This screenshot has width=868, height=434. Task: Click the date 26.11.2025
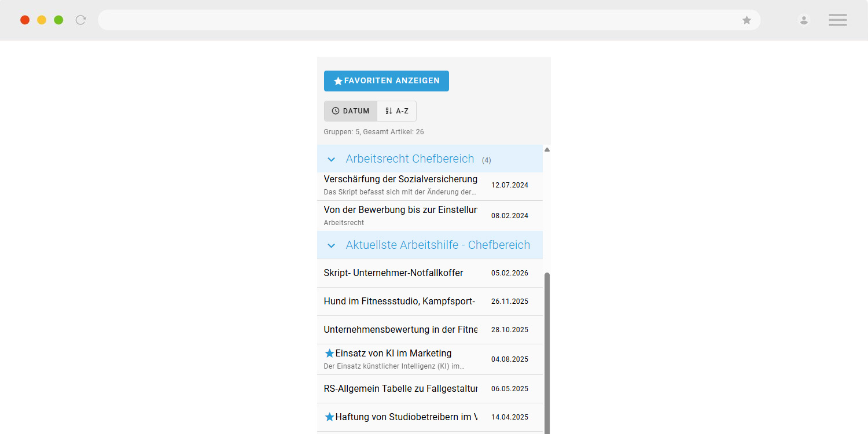510,301
